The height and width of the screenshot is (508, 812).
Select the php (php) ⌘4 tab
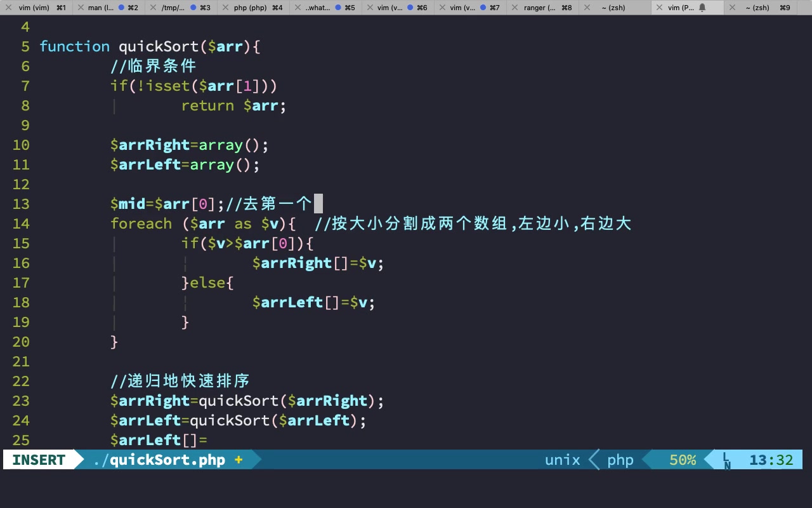coord(253,8)
